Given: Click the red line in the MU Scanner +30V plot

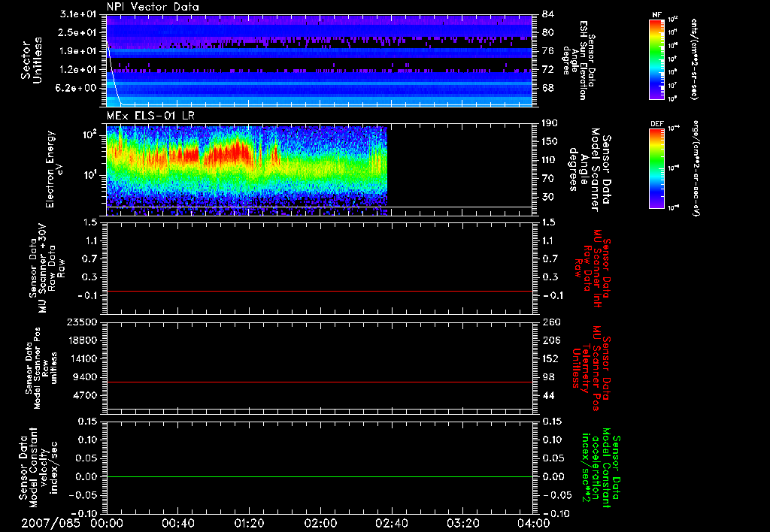Looking at the screenshot, I should [319, 292].
